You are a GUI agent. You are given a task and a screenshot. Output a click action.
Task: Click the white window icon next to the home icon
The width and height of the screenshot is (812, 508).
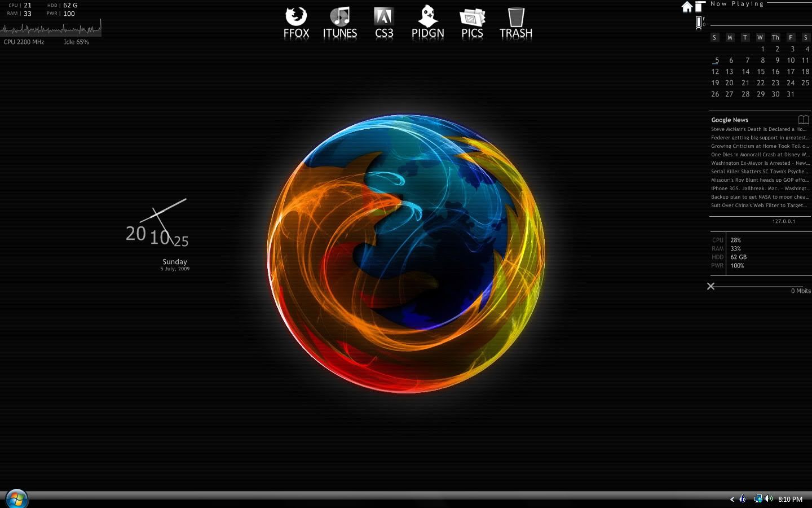coord(699,6)
